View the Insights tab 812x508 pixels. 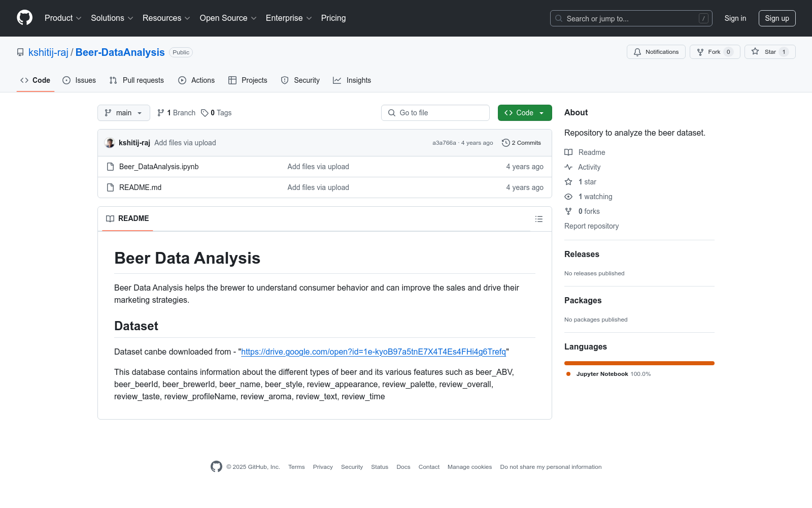[352, 80]
